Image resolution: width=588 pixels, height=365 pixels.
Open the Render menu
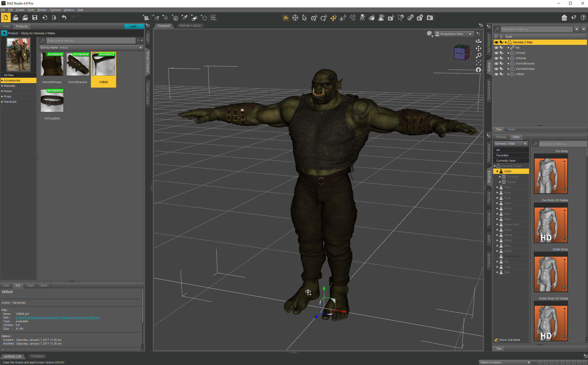coord(42,10)
